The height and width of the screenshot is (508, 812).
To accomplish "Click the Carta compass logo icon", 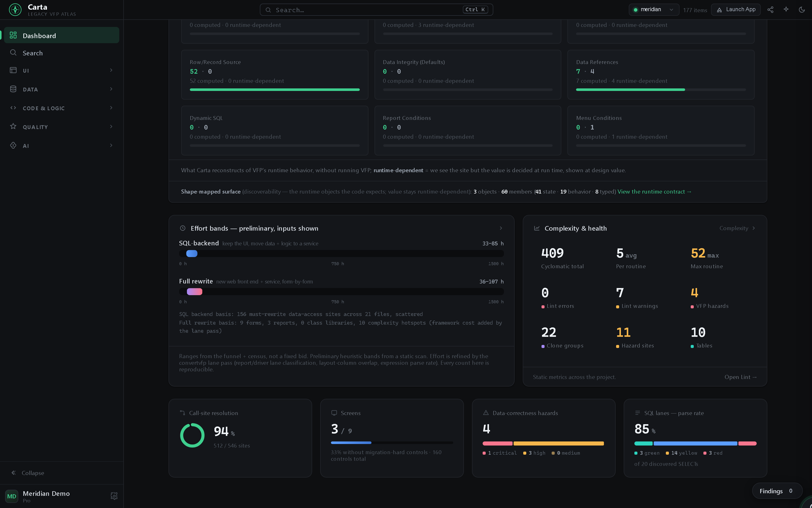I will pyautogui.click(x=15, y=10).
